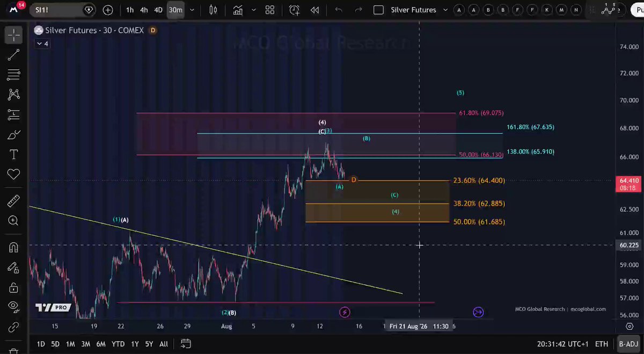Toggle the ETH extended session setting
The image size is (644, 354).
(602, 344)
